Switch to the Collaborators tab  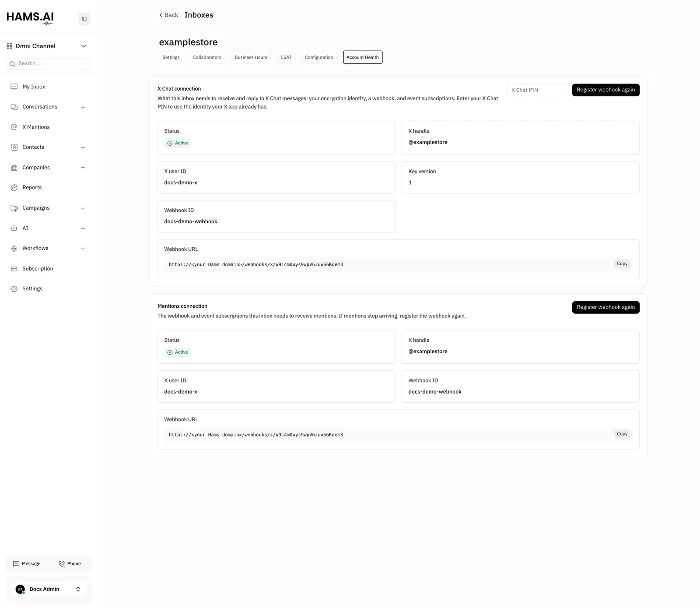click(x=207, y=57)
